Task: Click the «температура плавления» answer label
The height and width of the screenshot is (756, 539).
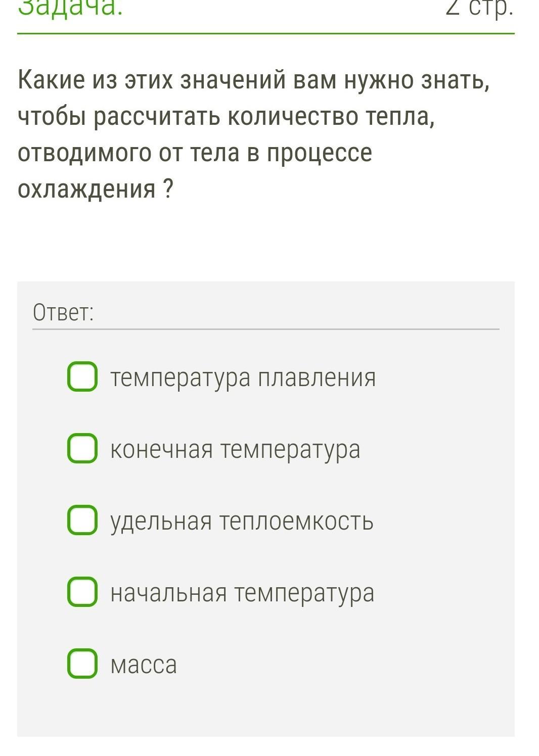Action: pyautogui.click(x=243, y=377)
